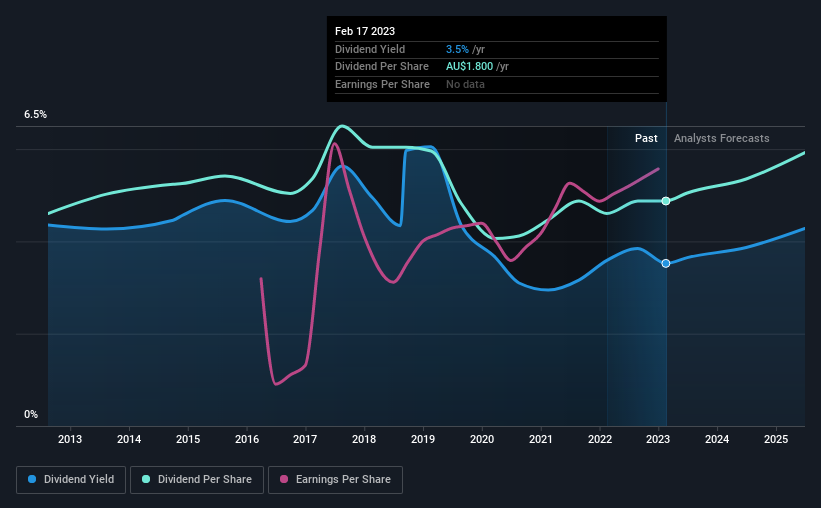Click 'No data' earnings value in tooltip
This screenshot has width=821, height=508.
tap(465, 84)
